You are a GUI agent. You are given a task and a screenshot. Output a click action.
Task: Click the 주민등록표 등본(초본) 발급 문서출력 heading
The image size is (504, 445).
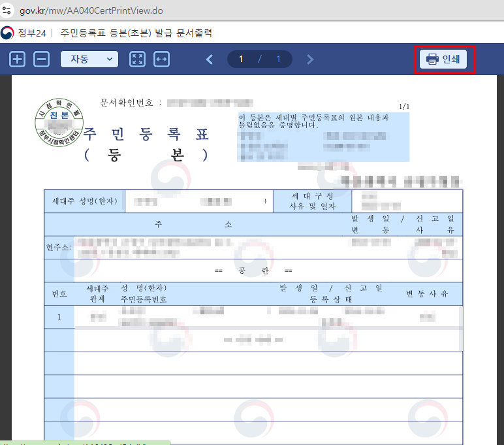pyautogui.click(x=136, y=33)
